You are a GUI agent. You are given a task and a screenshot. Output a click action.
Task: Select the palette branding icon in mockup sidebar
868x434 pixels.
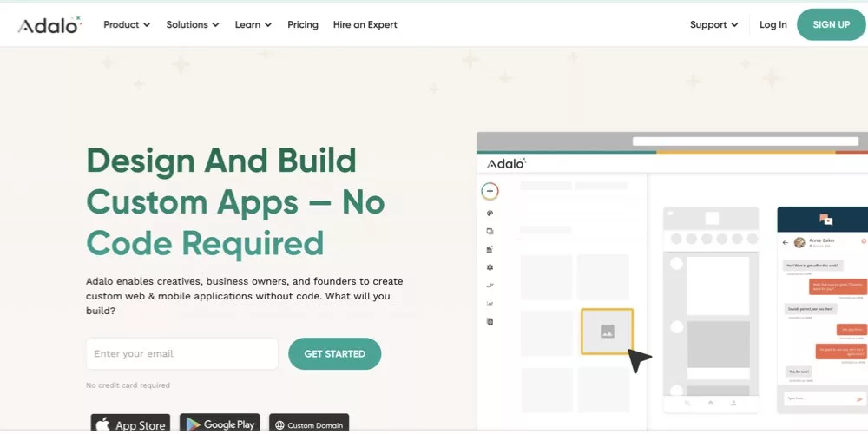click(x=490, y=214)
